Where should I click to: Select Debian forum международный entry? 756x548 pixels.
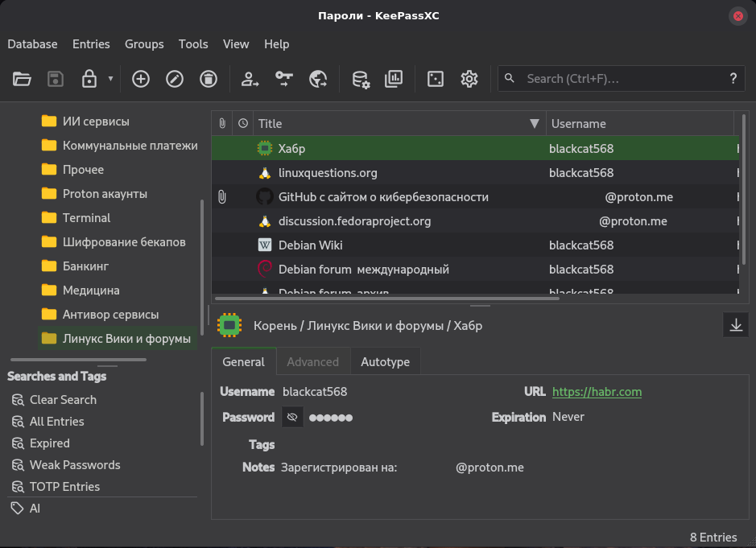(x=475, y=269)
